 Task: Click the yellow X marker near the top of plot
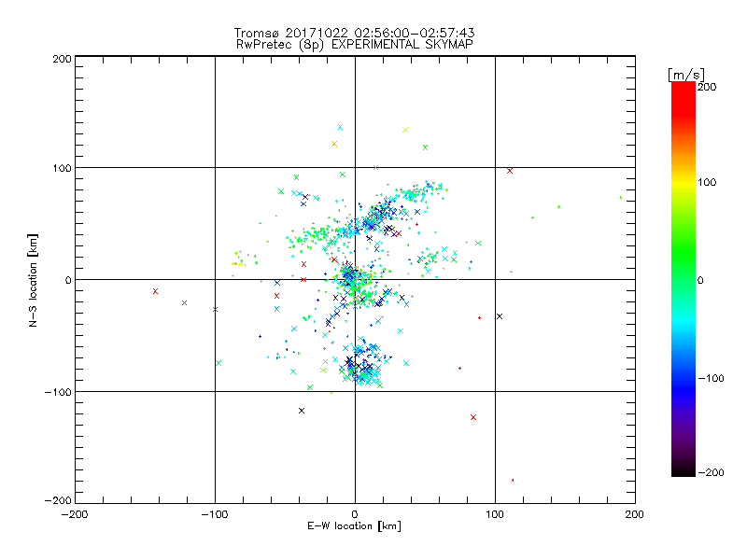[405, 130]
